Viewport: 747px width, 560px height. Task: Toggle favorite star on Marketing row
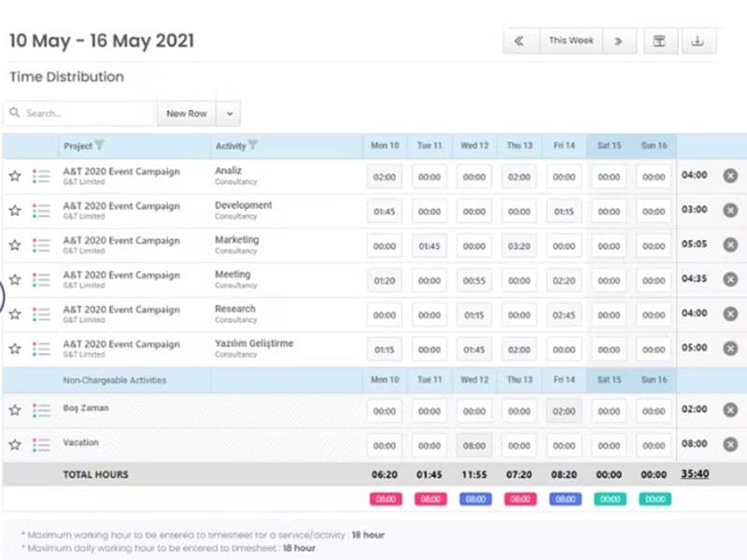[15, 245]
